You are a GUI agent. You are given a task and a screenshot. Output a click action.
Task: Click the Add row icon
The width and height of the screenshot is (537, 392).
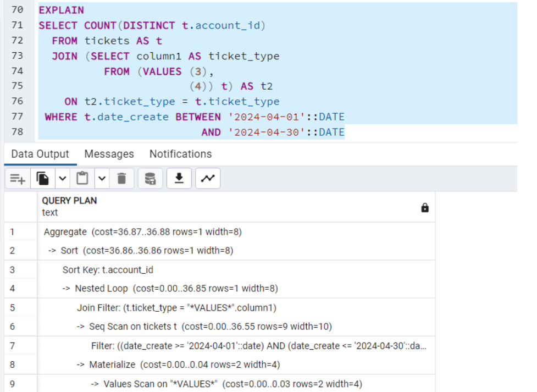click(18, 179)
